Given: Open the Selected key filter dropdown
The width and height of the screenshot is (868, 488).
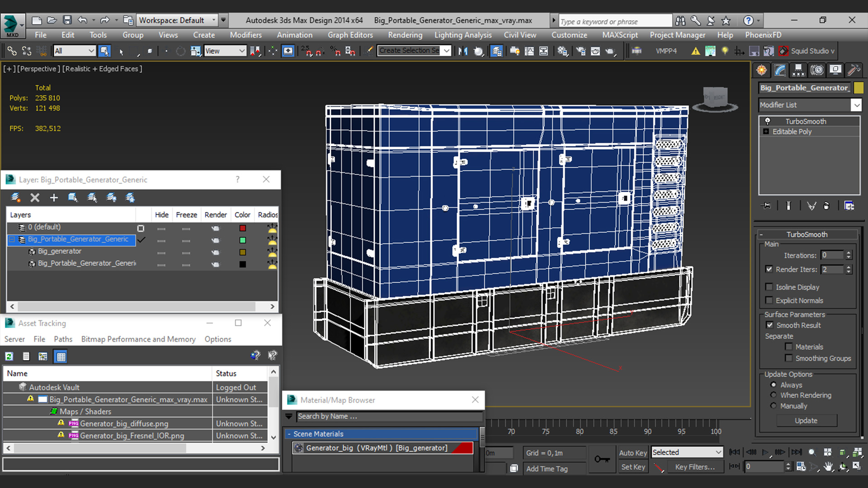Looking at the screenshot, I should [x=687, y=452].
